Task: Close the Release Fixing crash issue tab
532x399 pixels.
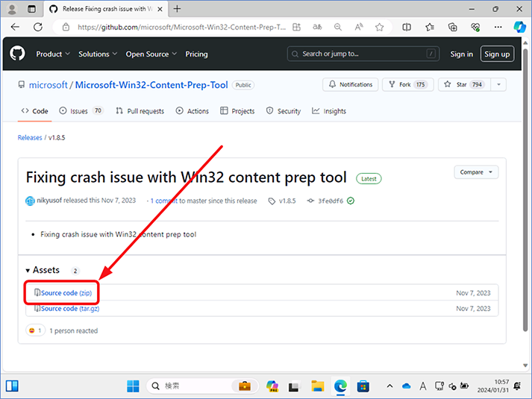Action: tap(160, 9)
